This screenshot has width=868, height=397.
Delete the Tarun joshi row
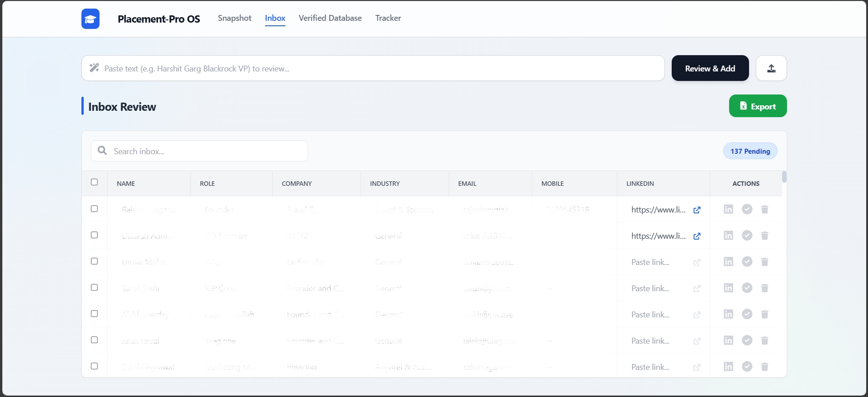pyautogui.click(x=765, y=288)
